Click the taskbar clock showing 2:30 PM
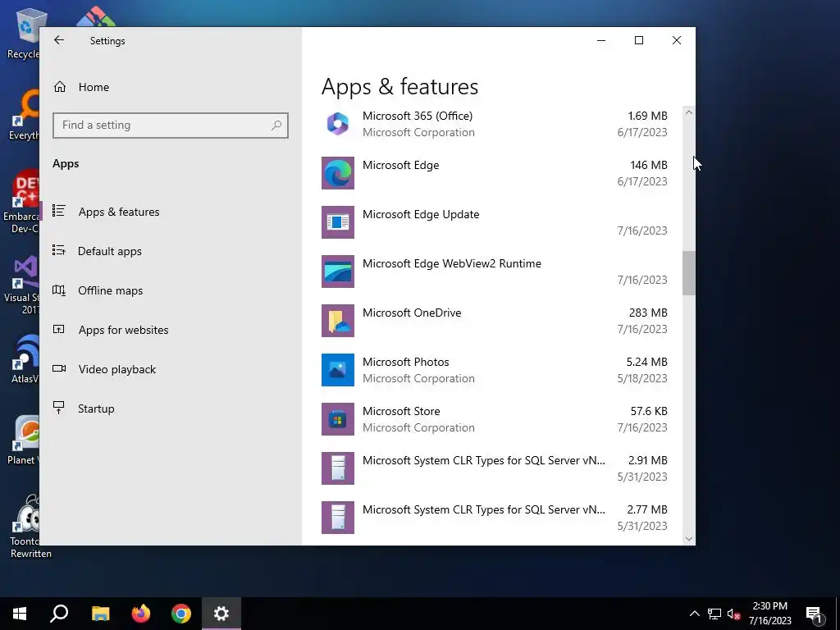The image size is (840, 630). coord(769,614)
